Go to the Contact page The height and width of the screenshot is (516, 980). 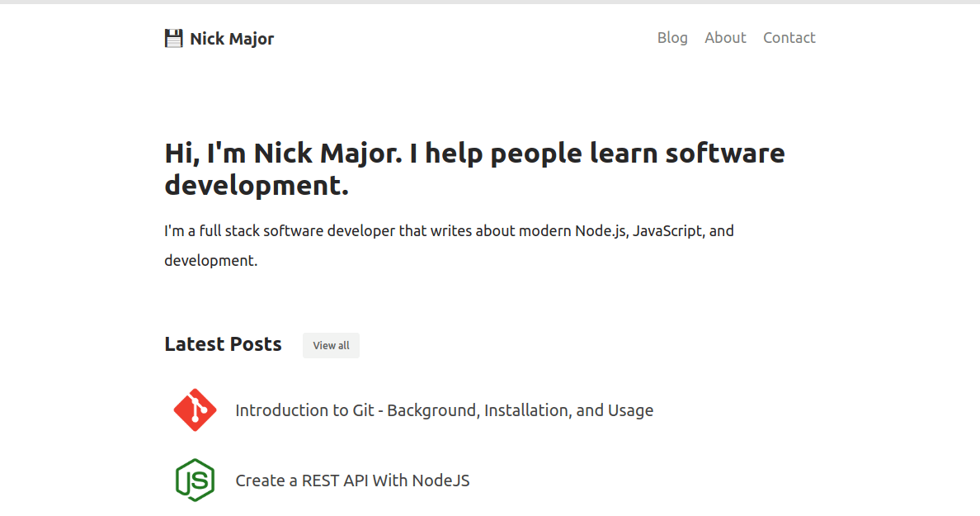pyautogui.click(x=789, y=37)
